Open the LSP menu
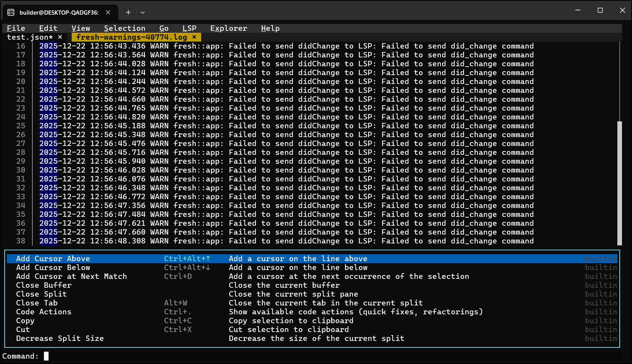Viewport: 632px width, 364px height. click(x=189, y=28)
